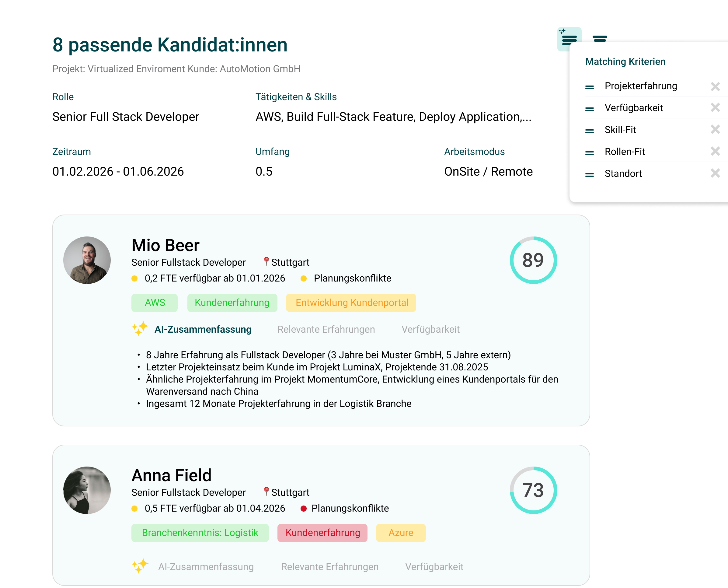
Task: Remove the Rollen-Fit criterion
Action: click(715, 151)
